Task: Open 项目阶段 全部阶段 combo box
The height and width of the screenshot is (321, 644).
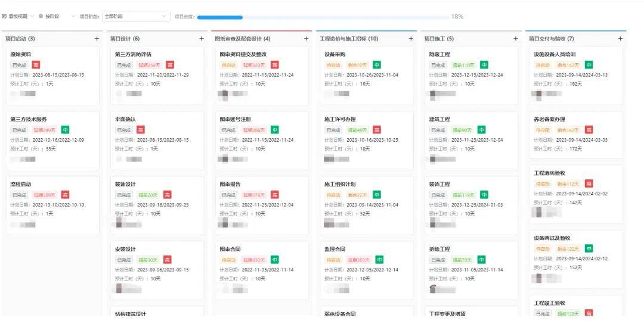Action: coord(137,17)
